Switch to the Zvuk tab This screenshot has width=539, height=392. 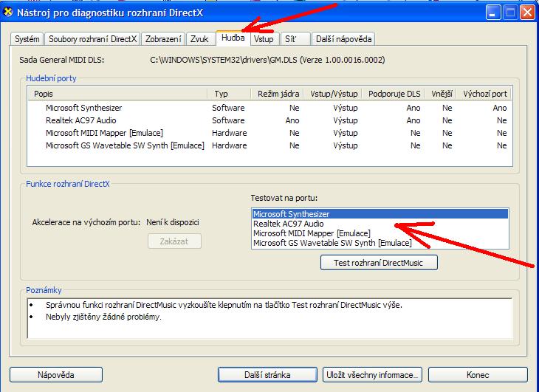click(x=199, y=39)
